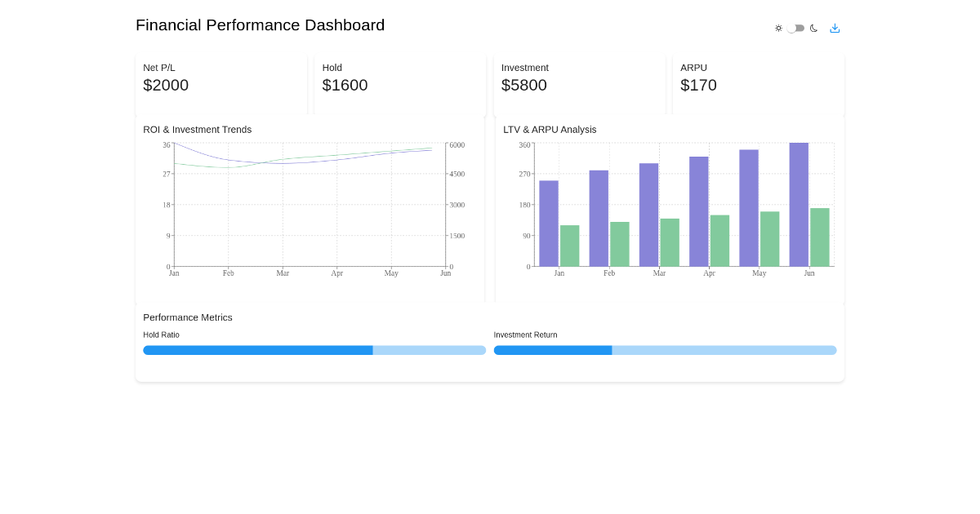Toggle the dark mode switch
This screenshot has height=514, width=980.
click(x=796, y=29)
